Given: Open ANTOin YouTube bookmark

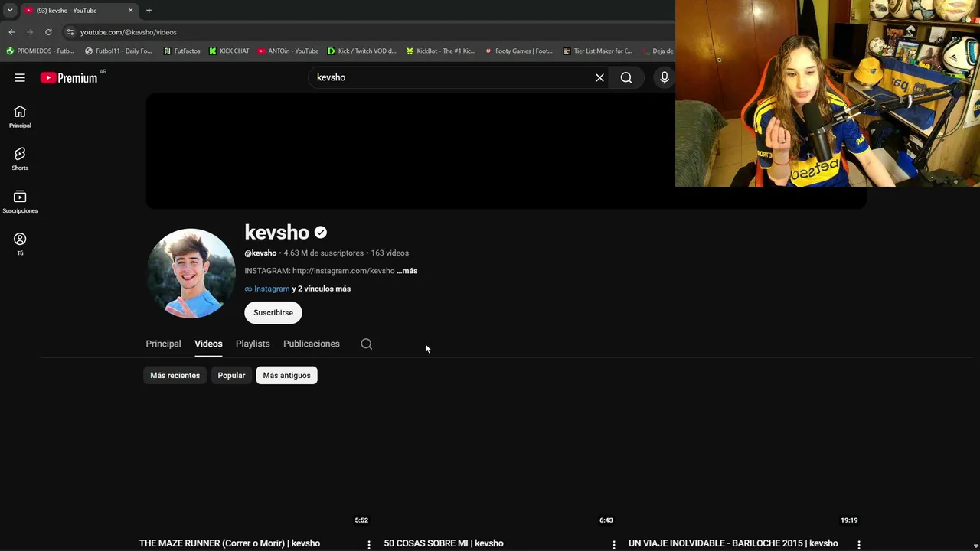Looking at the screenshot, I should point(288,51).
